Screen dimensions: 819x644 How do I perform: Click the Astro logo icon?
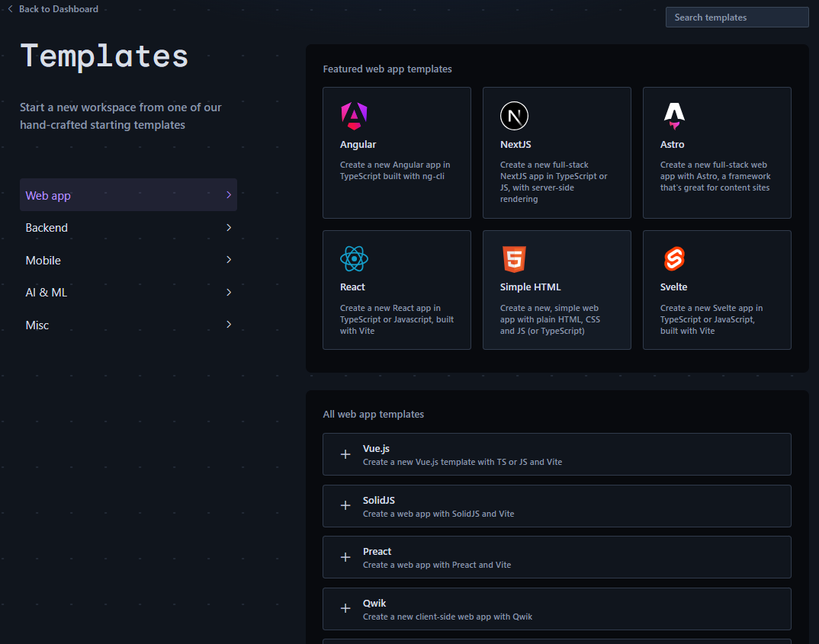point(674,116)
